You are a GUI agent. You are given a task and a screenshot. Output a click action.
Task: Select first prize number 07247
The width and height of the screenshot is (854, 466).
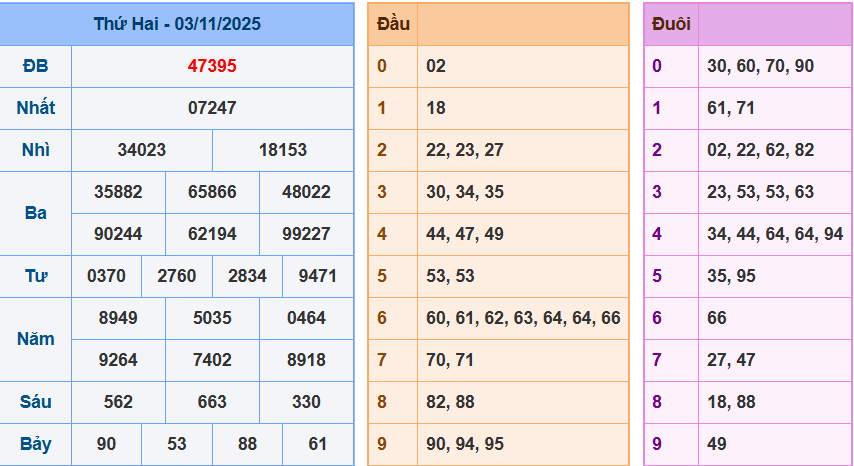coord(212,108)
